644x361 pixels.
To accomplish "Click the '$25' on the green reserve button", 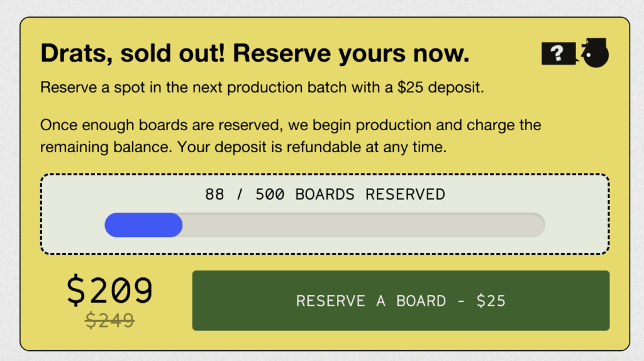I will tap(491, 301).
